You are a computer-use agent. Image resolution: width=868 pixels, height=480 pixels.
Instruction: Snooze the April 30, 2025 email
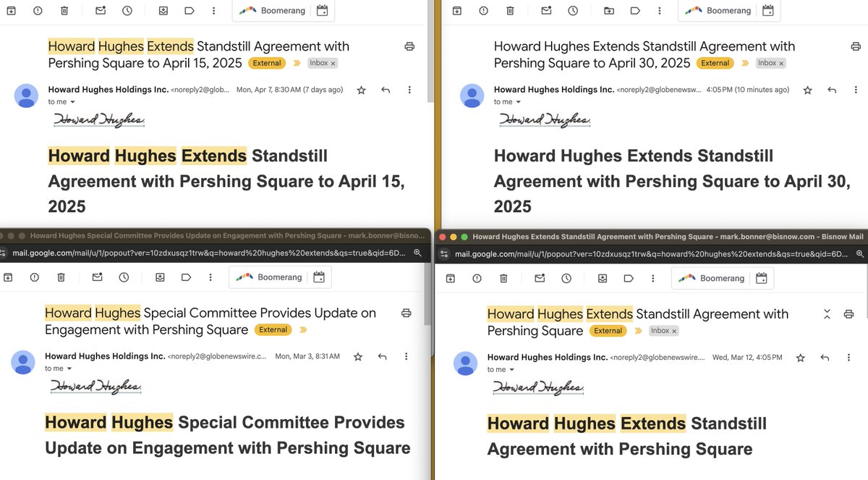(573, 11)
